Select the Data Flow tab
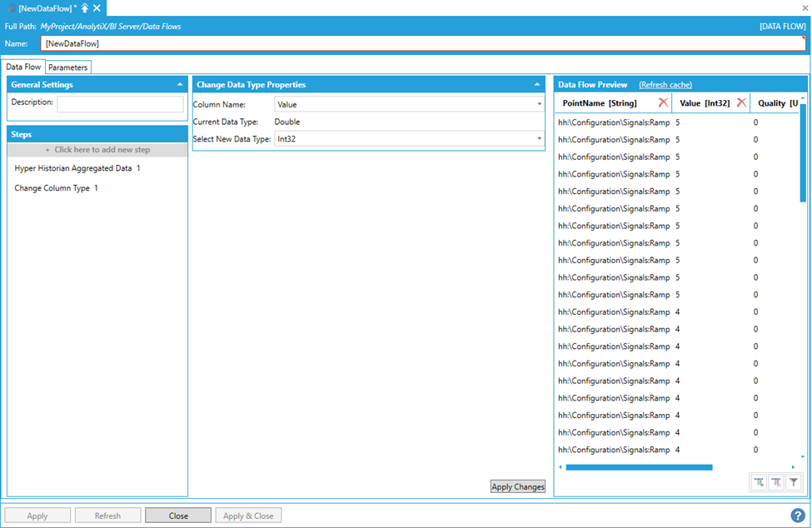 click(23, 67)
